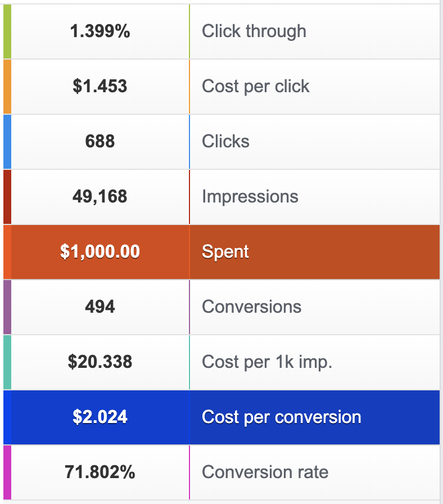This screenshot has width=443, height=504.
Task: Deselect the Cost per conversion metric
Action: tap(221, 417)
